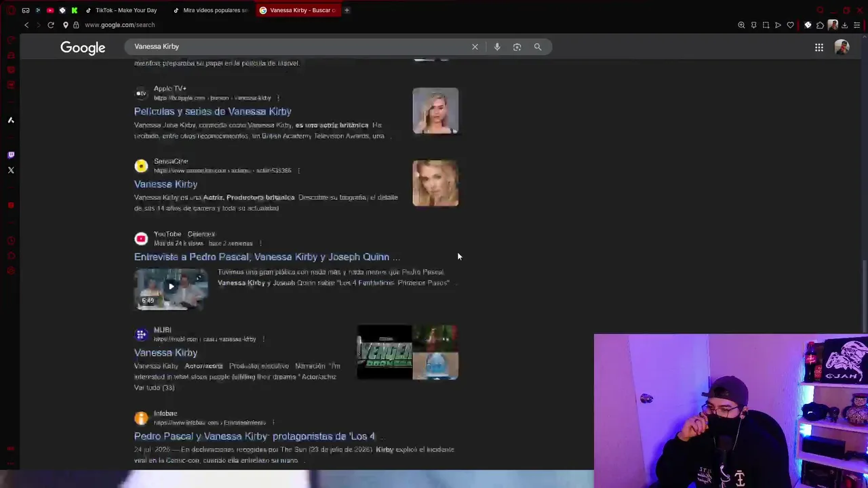This screenshot has width=868, height=488.
Task: Open more options for YouTube Cinemex result
Action: (260, 243)
